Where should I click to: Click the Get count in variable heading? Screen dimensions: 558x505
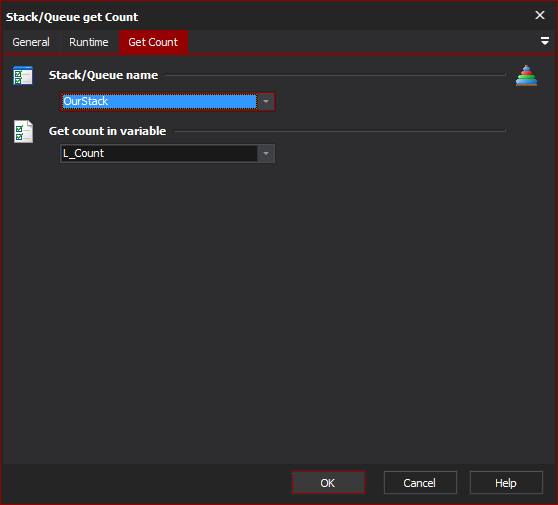click(107, 131)
